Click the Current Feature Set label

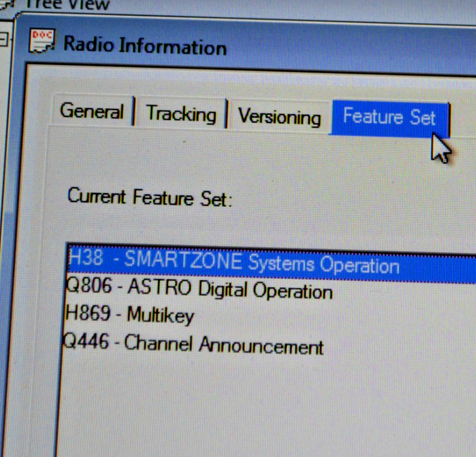click(x=150, y=197)
